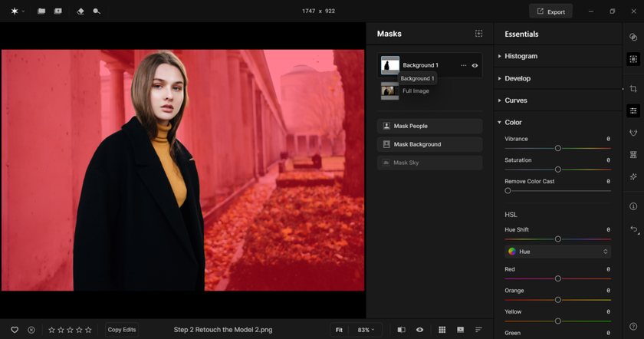
Task: Open the HSL Hue mode dropdown
Action: coord(558,252)
